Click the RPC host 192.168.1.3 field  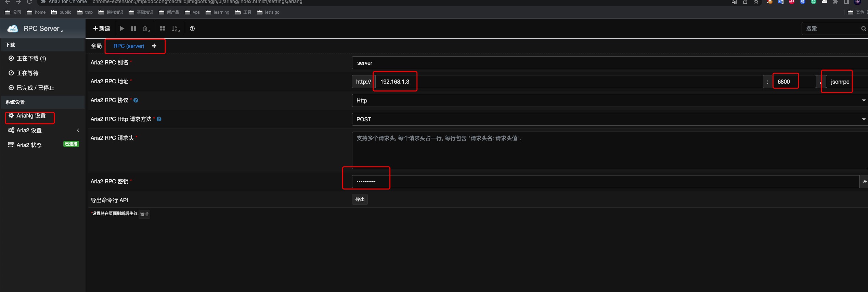(569, 82)
